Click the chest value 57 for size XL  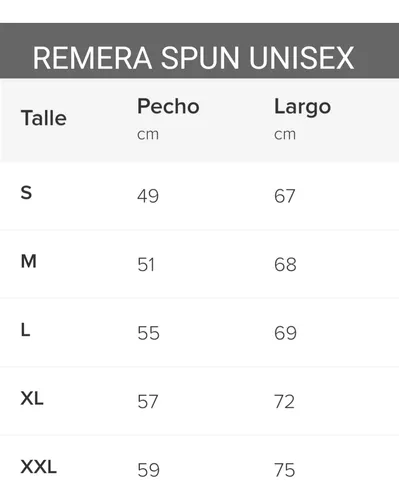tap(148, 402)
